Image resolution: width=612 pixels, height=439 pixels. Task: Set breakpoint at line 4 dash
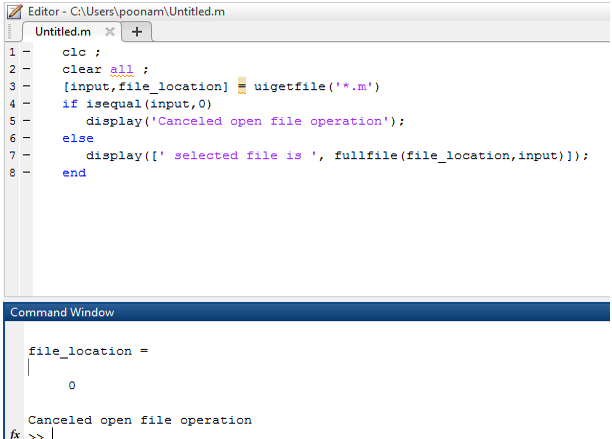pyautogui.click(x=26, y=103)
